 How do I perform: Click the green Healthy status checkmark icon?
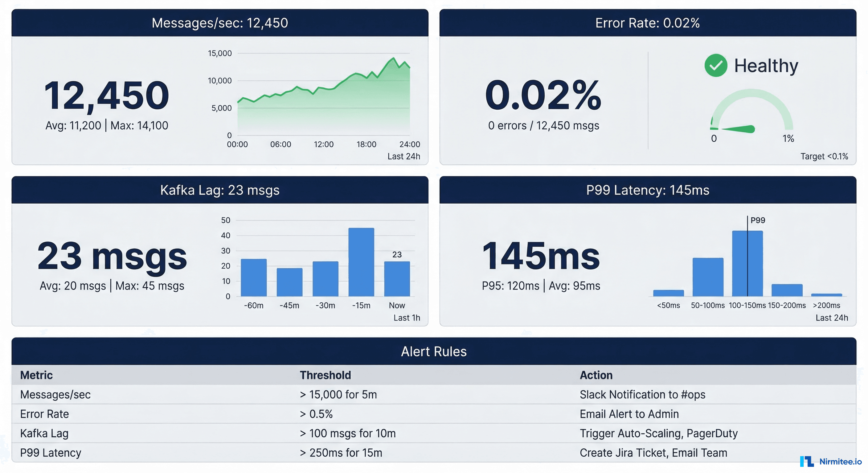click(716, 65)
